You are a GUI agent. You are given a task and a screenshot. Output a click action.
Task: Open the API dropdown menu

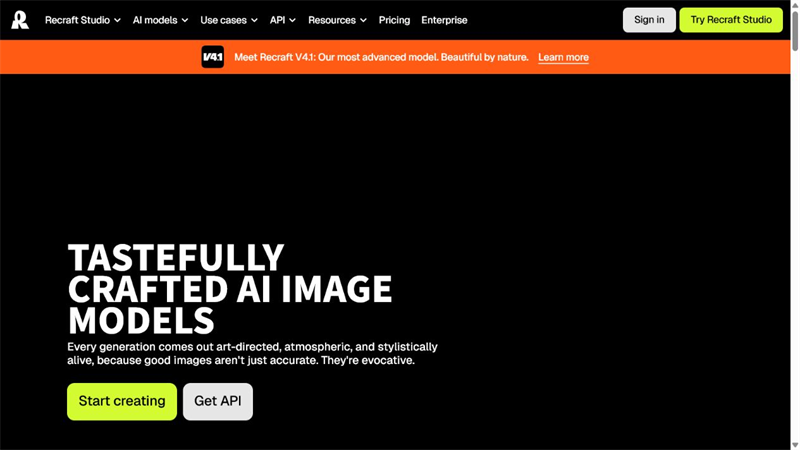(x=283, y=20)
